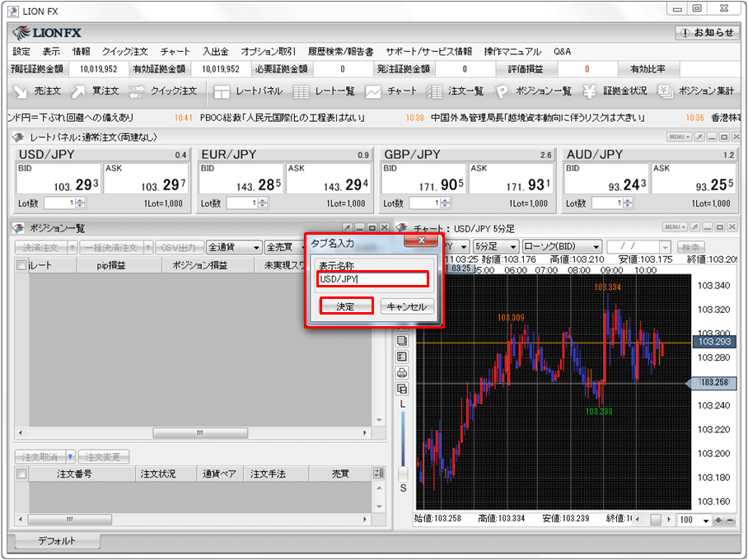Click the EUR/JPY ASK rate button
This screenshot has height=560, width=748.
click(329, 179)
